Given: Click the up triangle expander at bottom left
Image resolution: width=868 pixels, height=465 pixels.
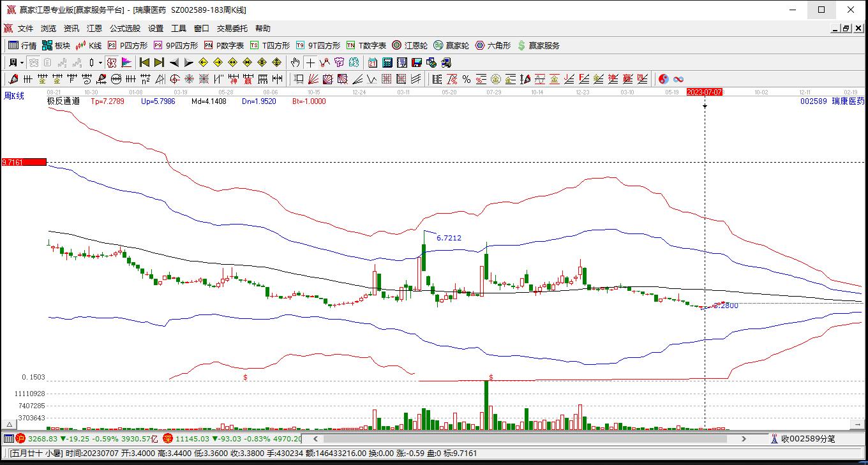Looking at the screenshot, I should tap(9, 424).
